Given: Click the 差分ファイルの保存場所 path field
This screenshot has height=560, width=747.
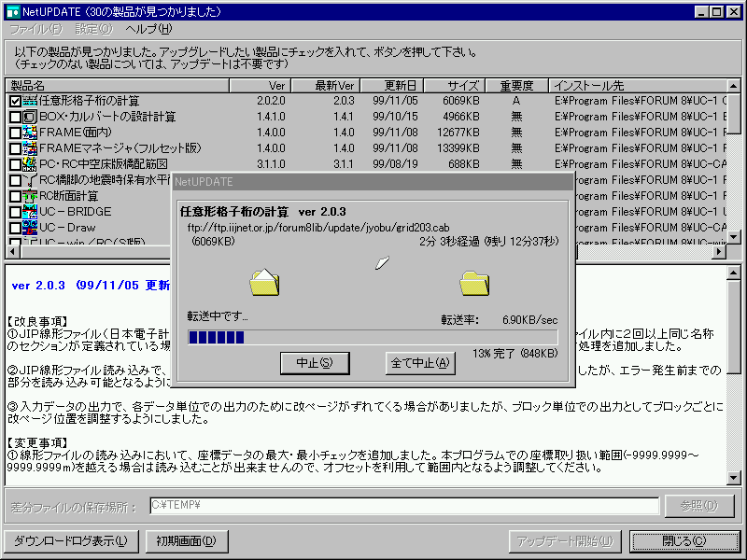Looking at the screenshot, I should click(x=403, y=506).
